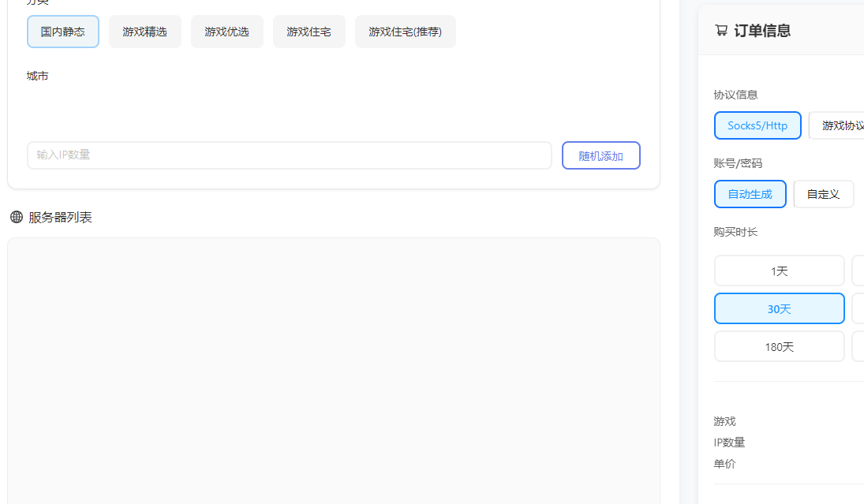Select the 1天 purchase duration
The width and height of the screenshot is (864, 504).
point(779,271)
